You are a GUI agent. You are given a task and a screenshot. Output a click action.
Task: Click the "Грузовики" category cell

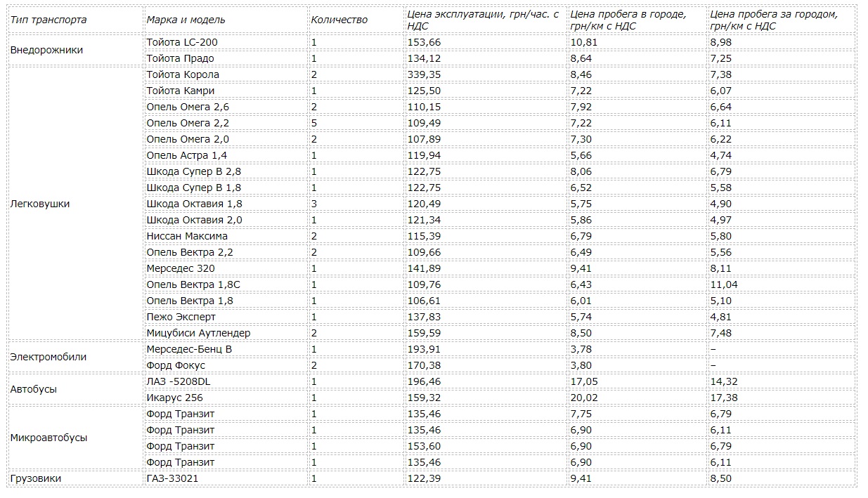point(36,478)
